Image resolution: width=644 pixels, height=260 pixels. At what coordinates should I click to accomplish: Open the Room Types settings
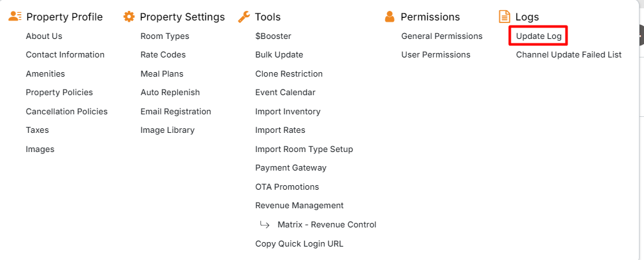(165, 36)
